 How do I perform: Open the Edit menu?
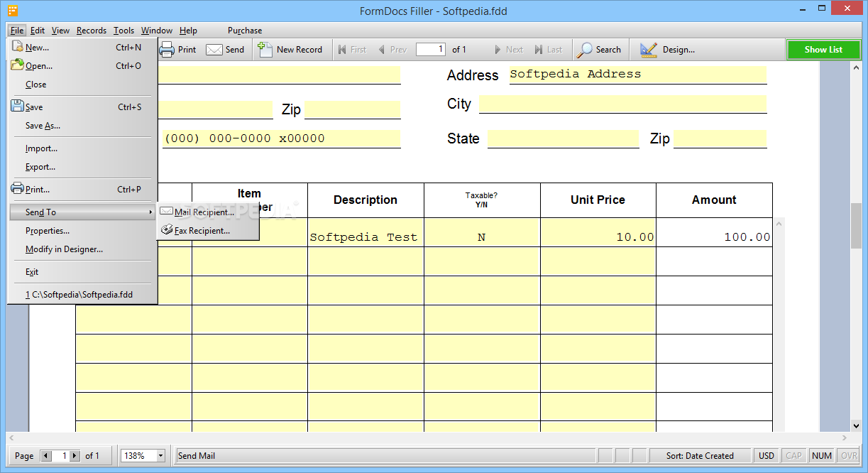(38, 31)
